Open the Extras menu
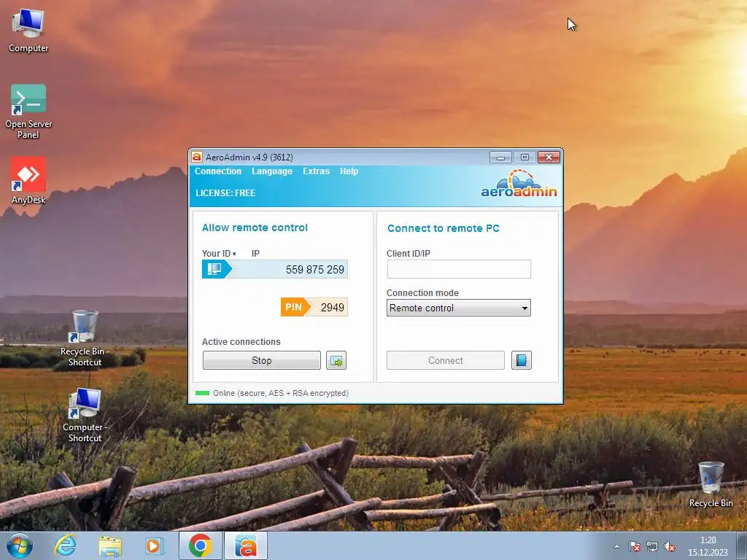747x560 pixels. tap(316, 171)
